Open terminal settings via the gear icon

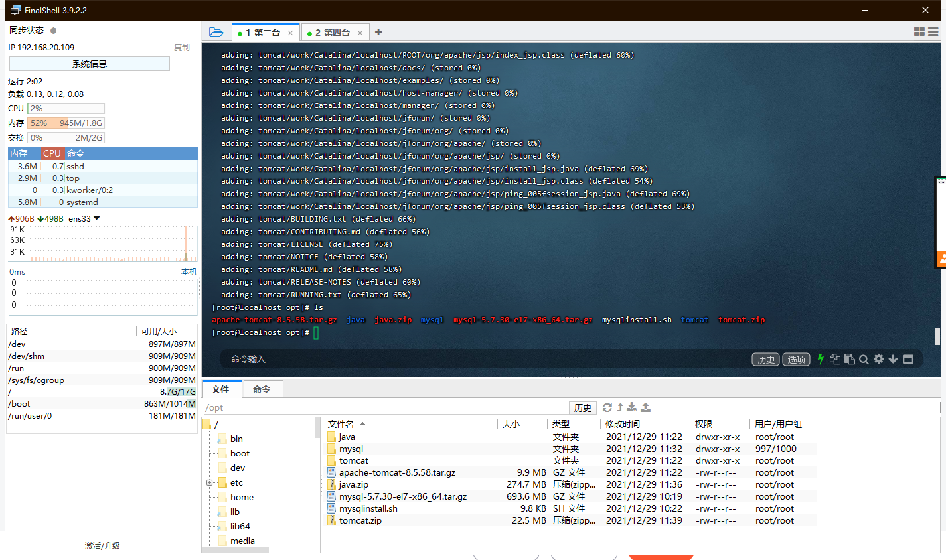pyautogui.click(x=878, y=359)
